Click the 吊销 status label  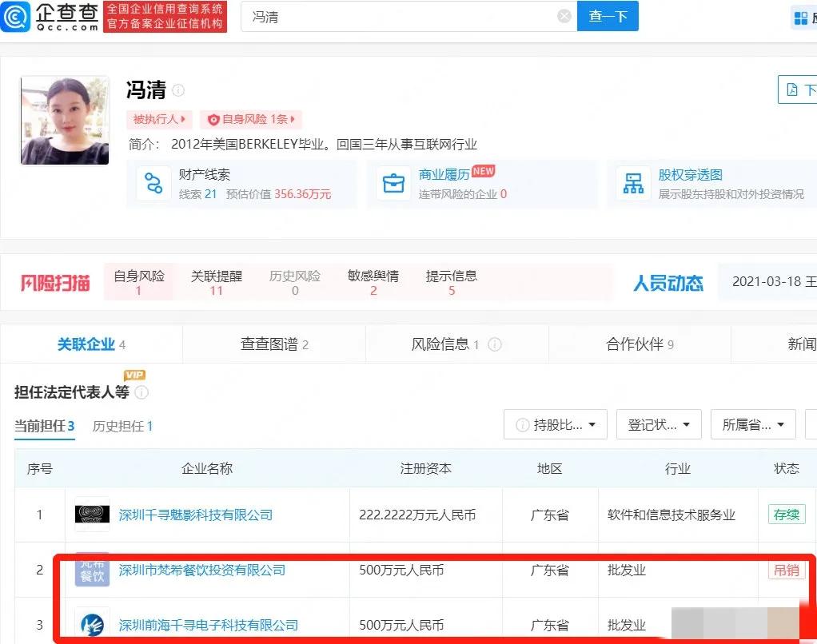(x=787, y=570)
